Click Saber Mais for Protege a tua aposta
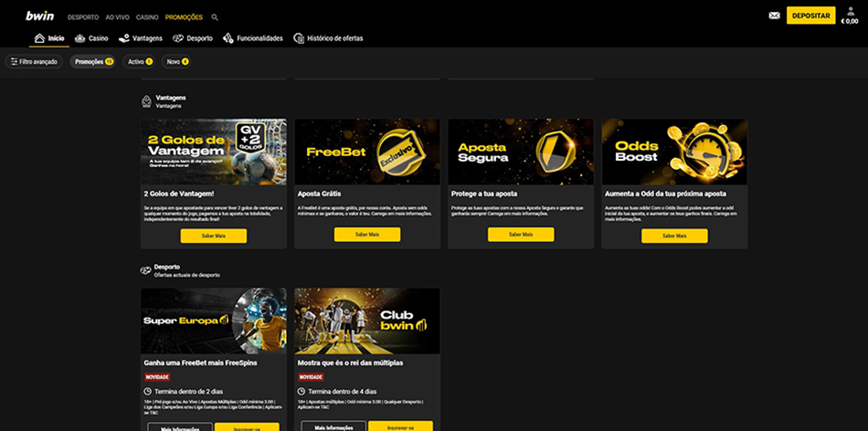 pos(521,235)
